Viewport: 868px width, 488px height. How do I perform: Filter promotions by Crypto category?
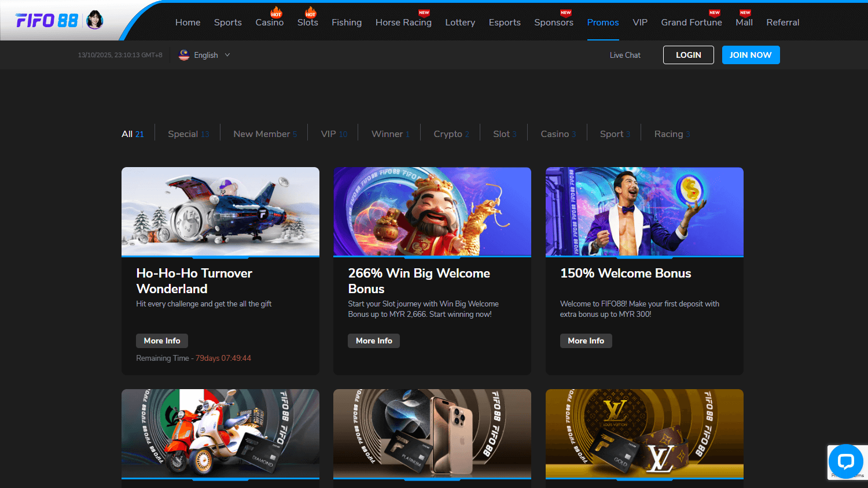(x=450, y=134)
